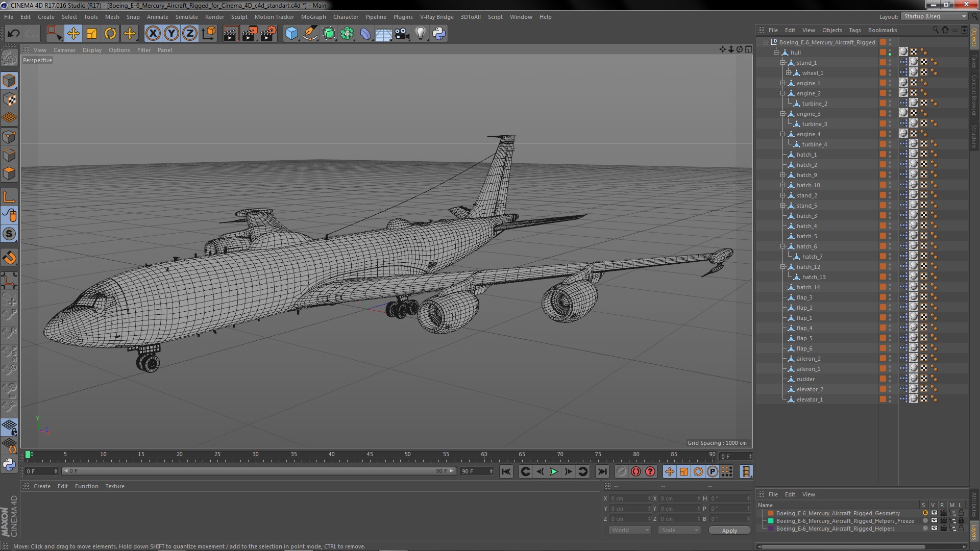
Task: Step to the next frame
Action: tap(568, 472)
